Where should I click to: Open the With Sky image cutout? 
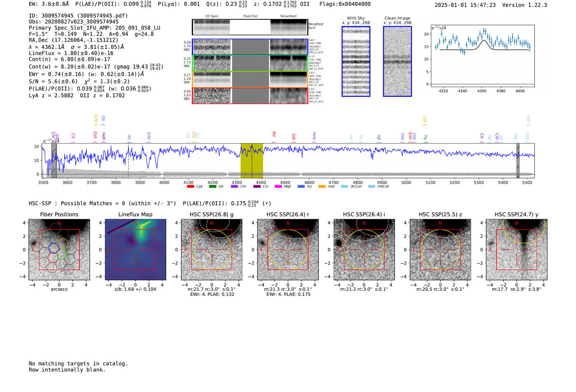[356, 61]
